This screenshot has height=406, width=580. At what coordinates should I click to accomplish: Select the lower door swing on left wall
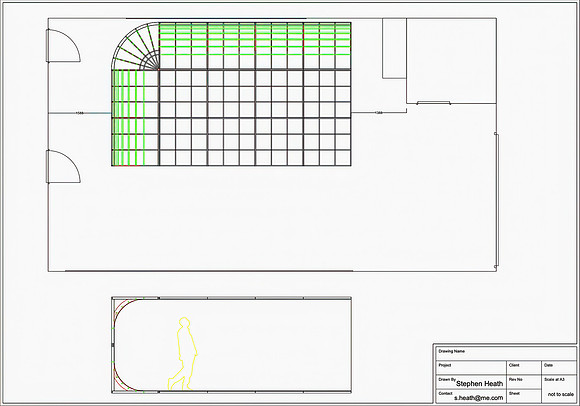point(63,166)
